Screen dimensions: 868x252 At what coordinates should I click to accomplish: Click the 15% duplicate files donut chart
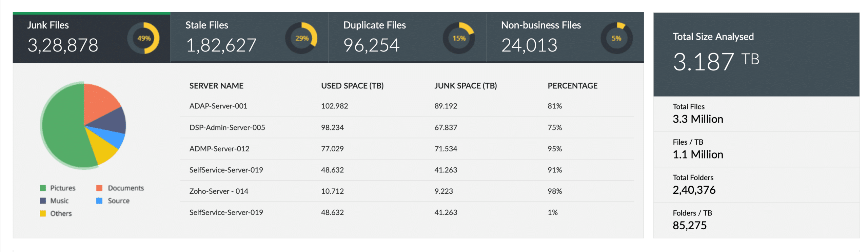pyautogui.click(x=458, y=38)
